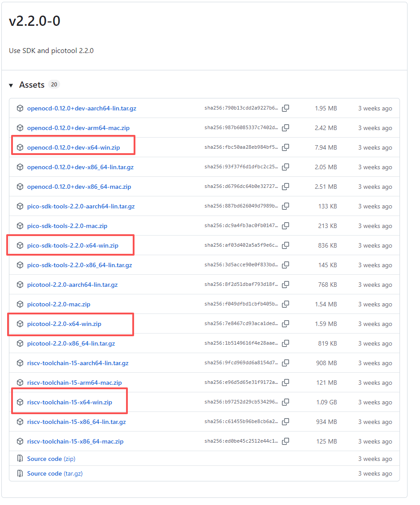Click package icon beside picotool-2.2.0-mac.zip
Screen dimensions: 420x505
click(x=20, y=304)
